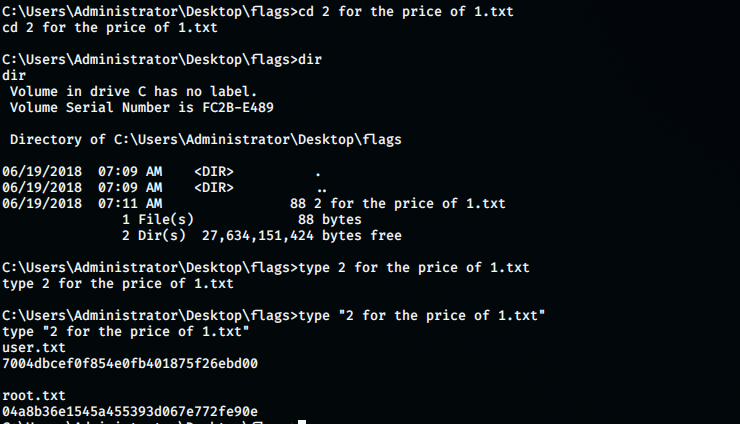
Task: Click the 07:11 AM timestamp in listing
Action: [x=130, y=204]
